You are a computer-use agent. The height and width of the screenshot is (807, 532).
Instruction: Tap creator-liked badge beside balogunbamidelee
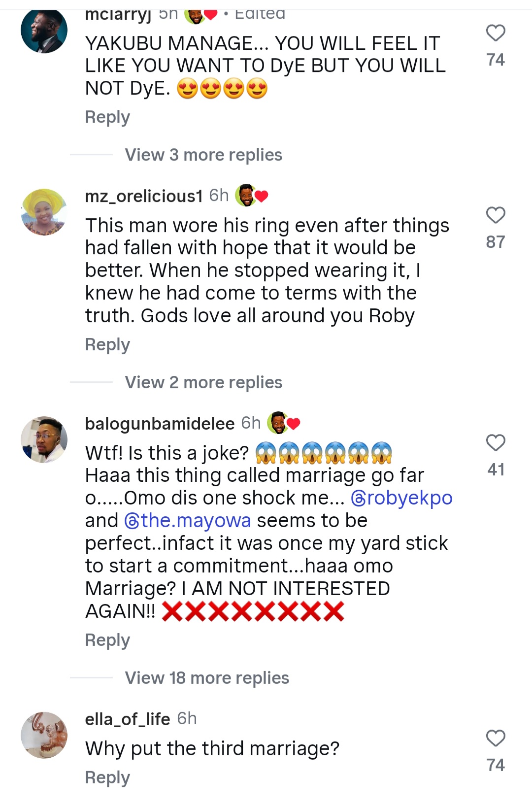tap(284, 423)
